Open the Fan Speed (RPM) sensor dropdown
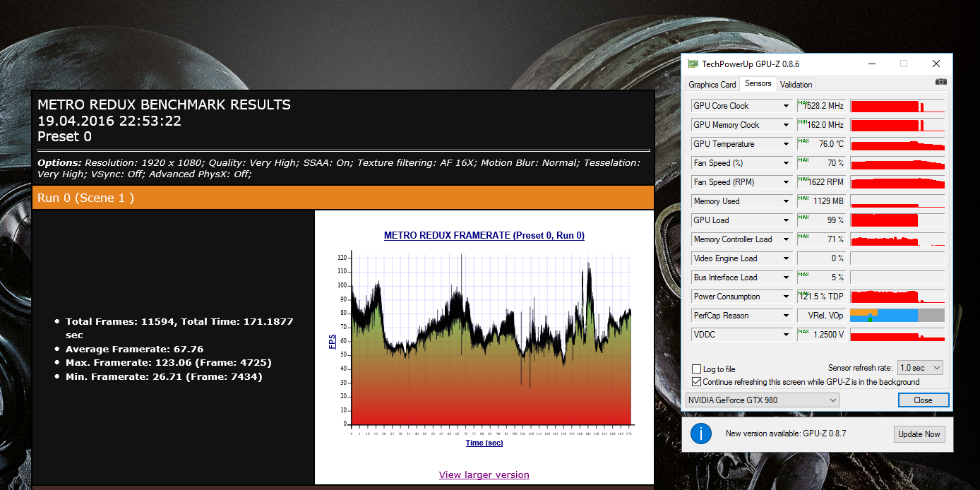Viewport: 980px width, 490px height. [787, 182]
